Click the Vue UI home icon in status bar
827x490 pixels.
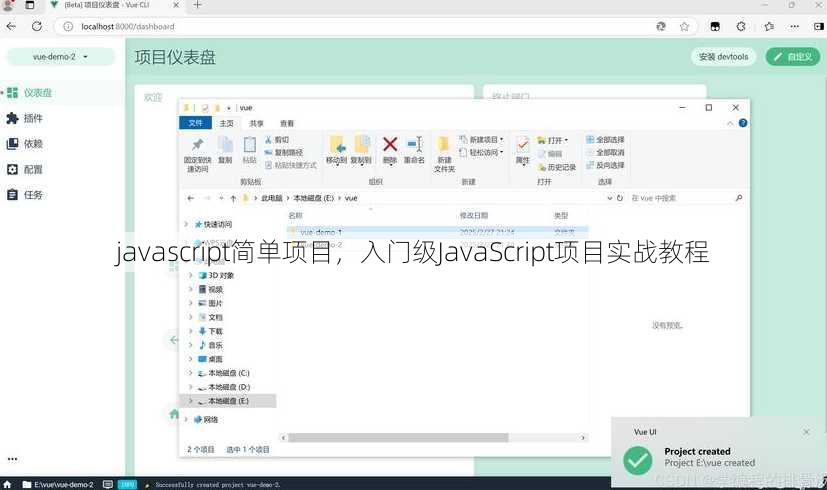click(7, 484)
